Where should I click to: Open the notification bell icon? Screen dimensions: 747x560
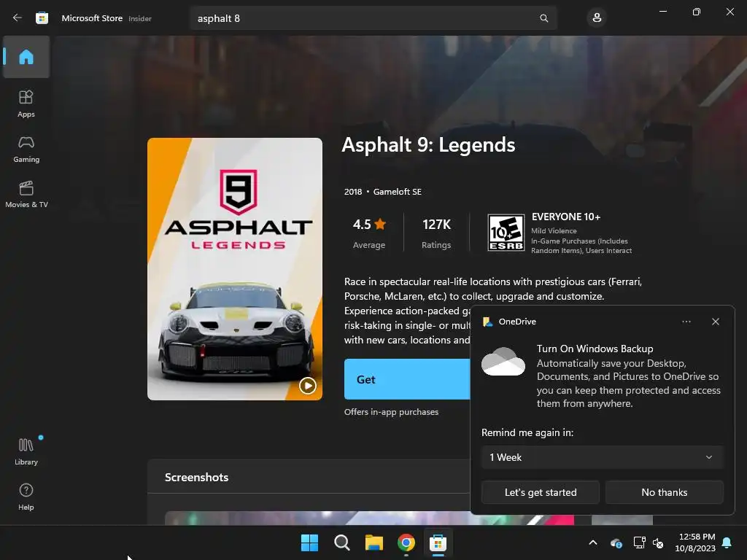click(x=727, y=542)
